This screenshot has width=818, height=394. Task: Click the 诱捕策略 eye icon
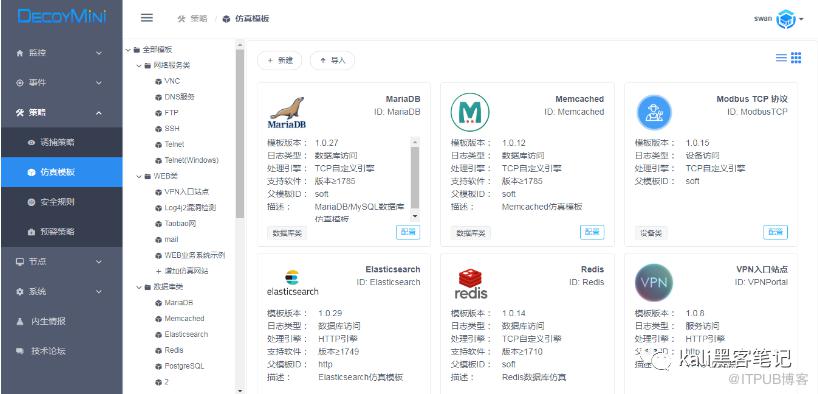click(31, 142)
